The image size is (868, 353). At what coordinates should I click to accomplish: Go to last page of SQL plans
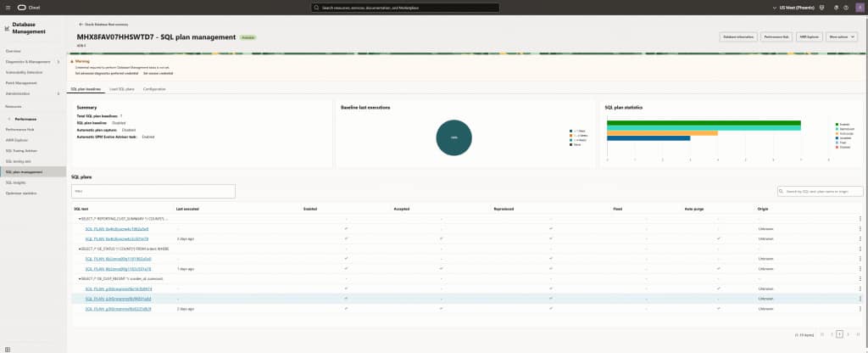coord(858,334)
